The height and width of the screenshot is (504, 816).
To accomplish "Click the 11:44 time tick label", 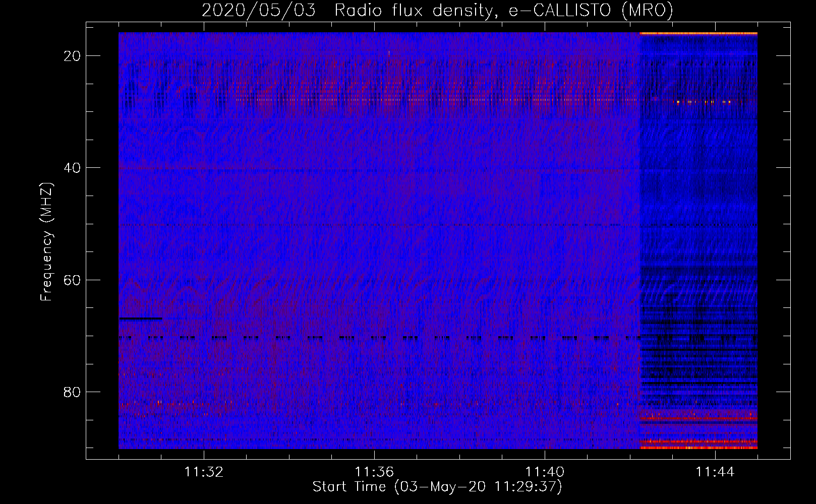I will [x=715, y=472].
